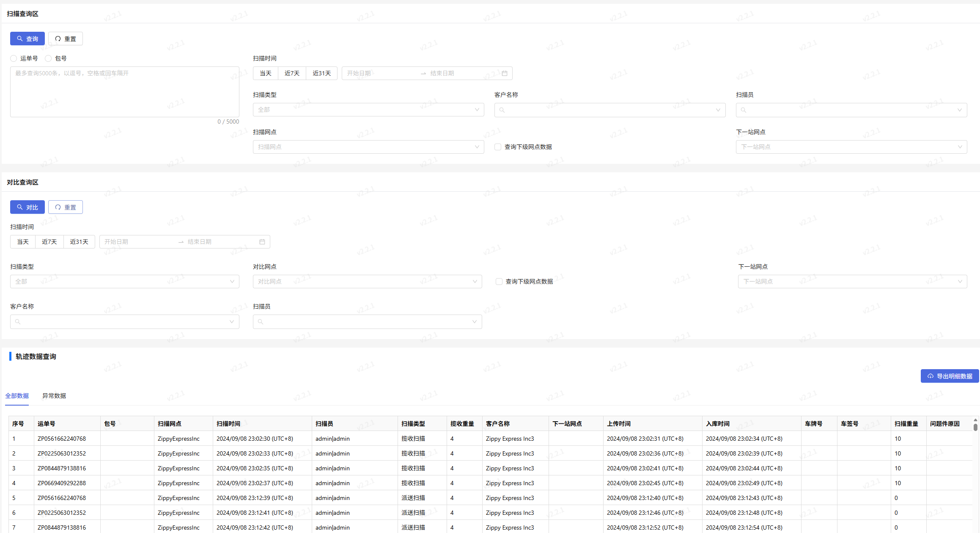Choose 近7天 in scan query time
Image resolution: width=980 pixels, height=533 pixels.
tap(292, 73)
